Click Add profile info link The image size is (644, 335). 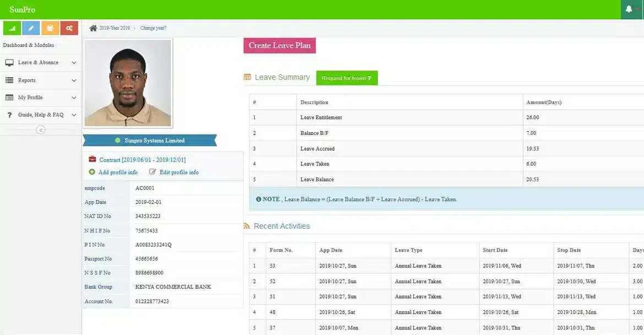tap(118, 172)
